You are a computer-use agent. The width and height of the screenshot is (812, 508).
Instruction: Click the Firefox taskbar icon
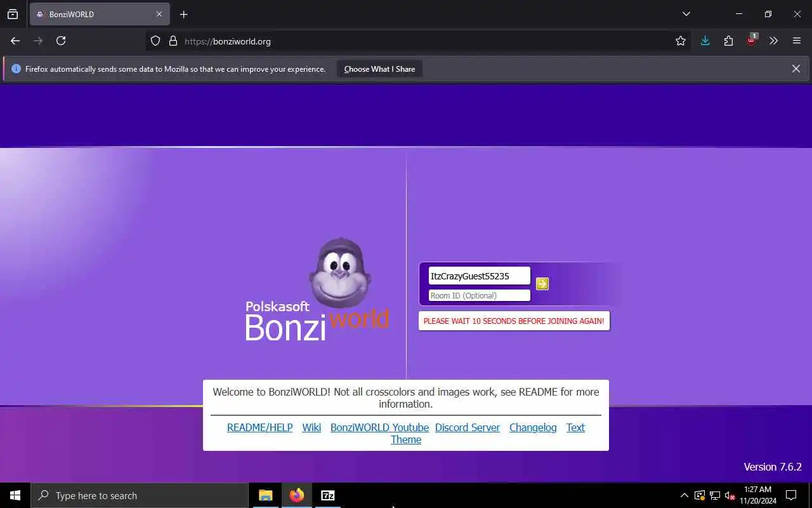pos(297,495)
